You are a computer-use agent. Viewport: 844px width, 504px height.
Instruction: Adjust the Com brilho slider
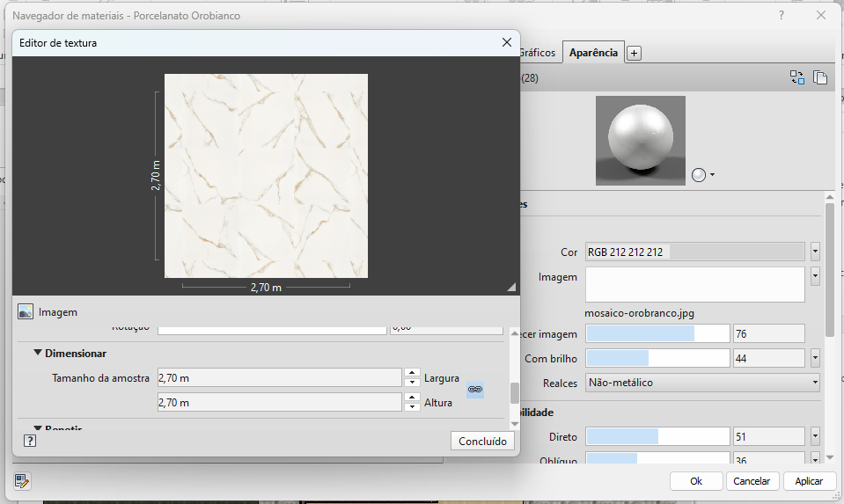[657, 358]
